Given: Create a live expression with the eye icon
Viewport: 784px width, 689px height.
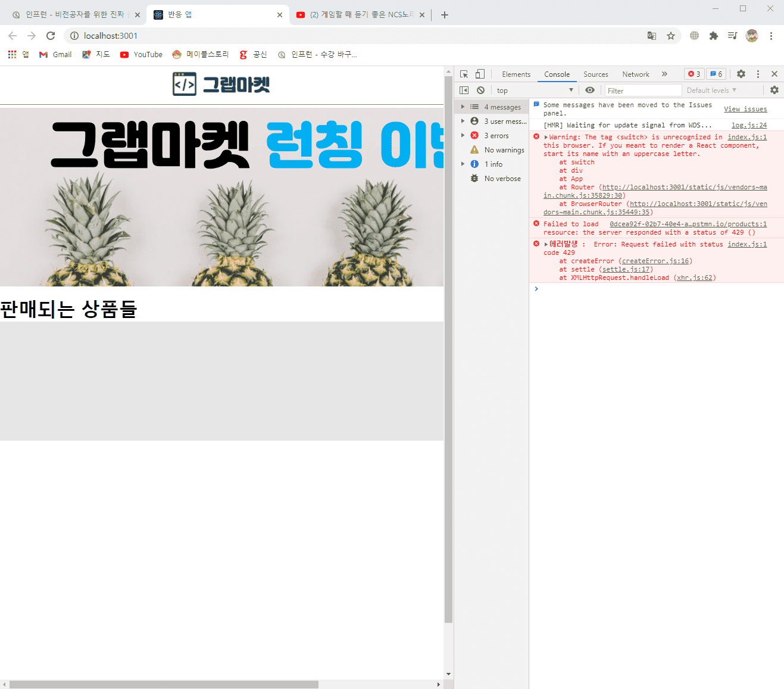Looking at the screenshot, I should click(x=590, y=91).
